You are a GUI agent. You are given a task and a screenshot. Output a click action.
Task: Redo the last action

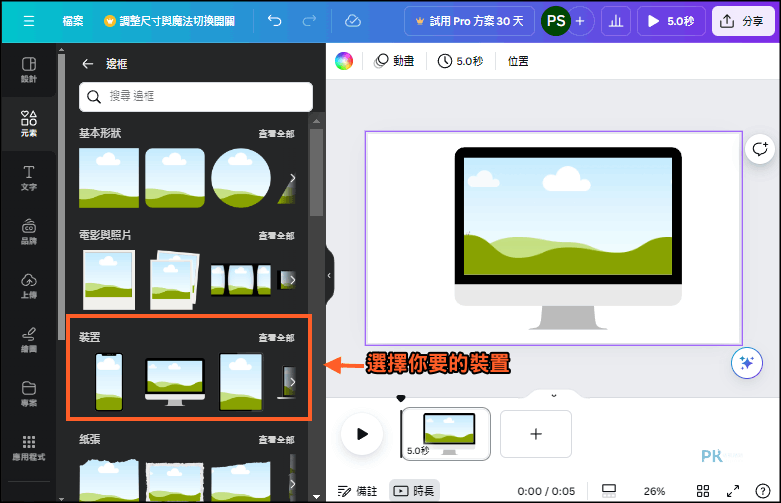pyautogui.click(x=309, y=21)
